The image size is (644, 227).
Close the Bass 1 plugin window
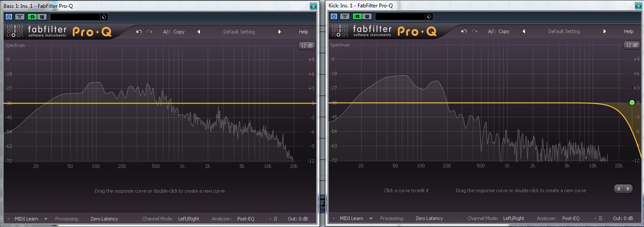pyautogui.click(x=313, y=6)
